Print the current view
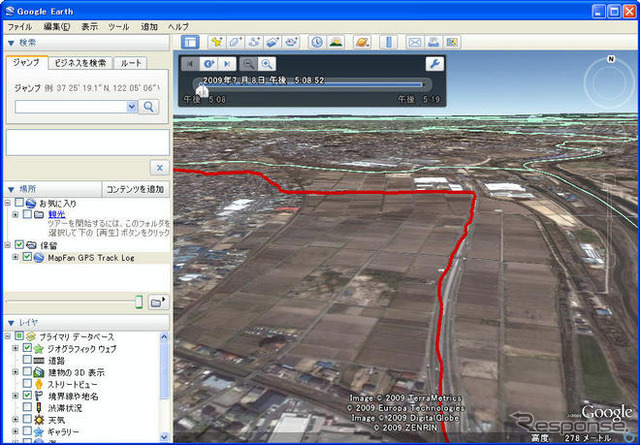Image resolution: width=640 pixels, height=445 pixels. 433,42
